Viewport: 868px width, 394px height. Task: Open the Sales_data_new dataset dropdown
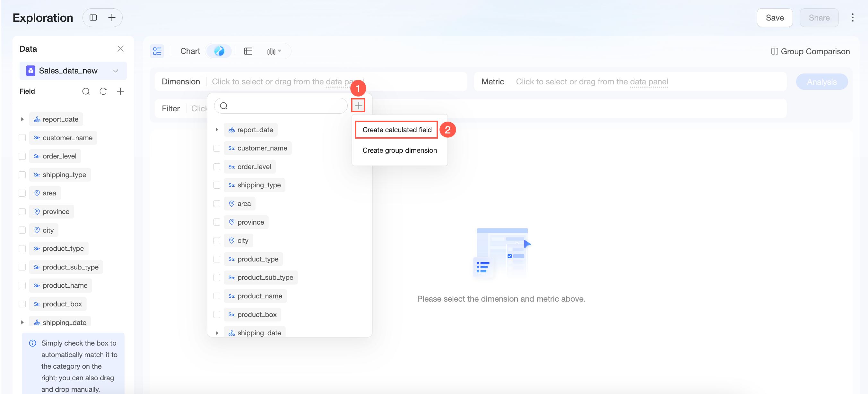pyautogui.click(x=73, y=71)
